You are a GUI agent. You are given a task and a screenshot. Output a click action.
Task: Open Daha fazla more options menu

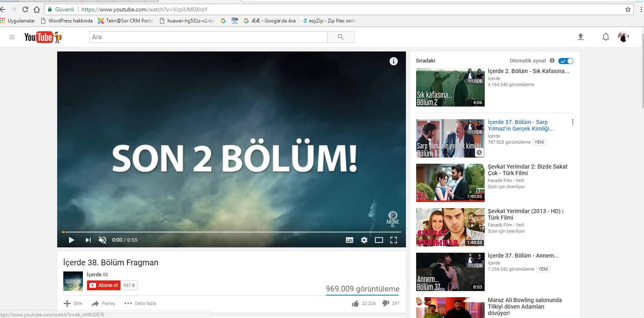(x=140, y=303)
